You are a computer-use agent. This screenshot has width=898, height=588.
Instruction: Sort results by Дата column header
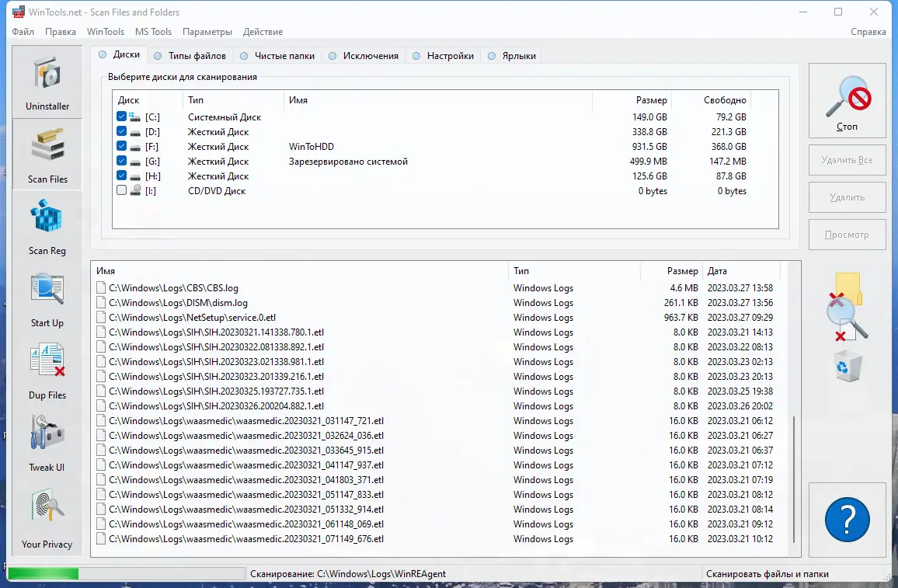[x=742, y=271]
